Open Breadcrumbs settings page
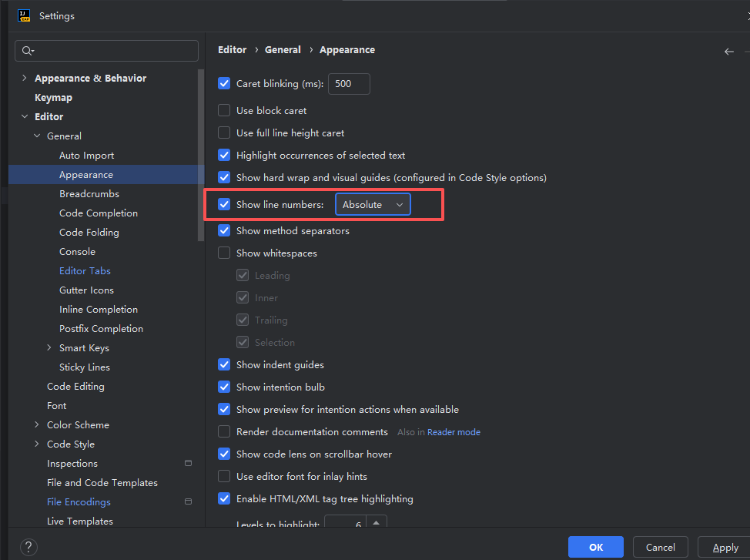Viewport: 750px width, 560px height. 89,194
